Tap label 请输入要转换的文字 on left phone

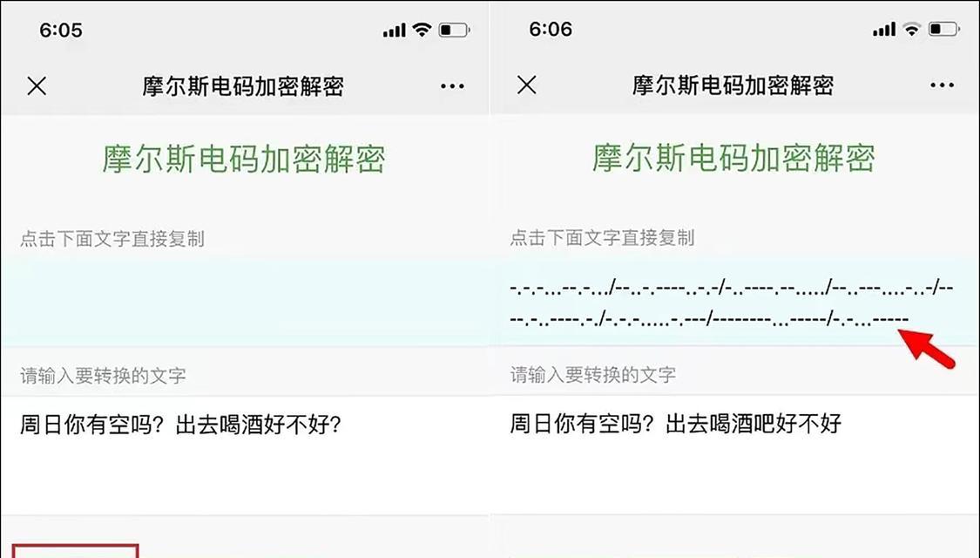click(103, 375)
